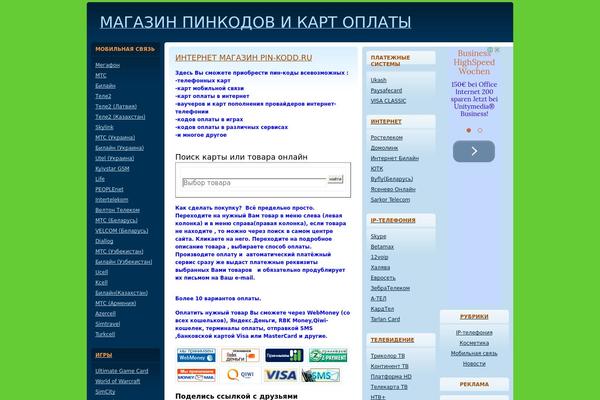Open the Turkcell link
The image size is (600, 400).
(105, 334)
